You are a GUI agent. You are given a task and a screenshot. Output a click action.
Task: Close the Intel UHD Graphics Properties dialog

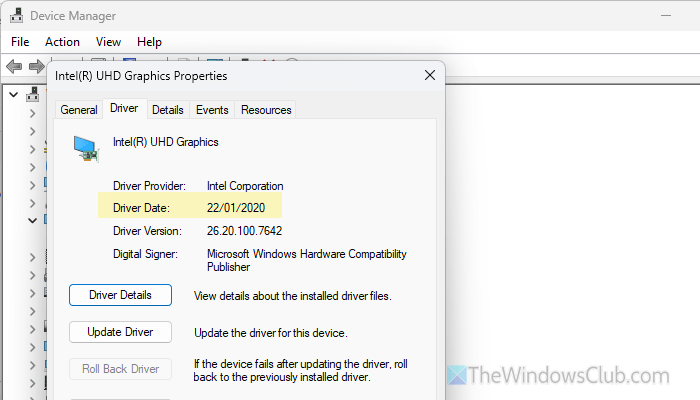tap(429, 75)
